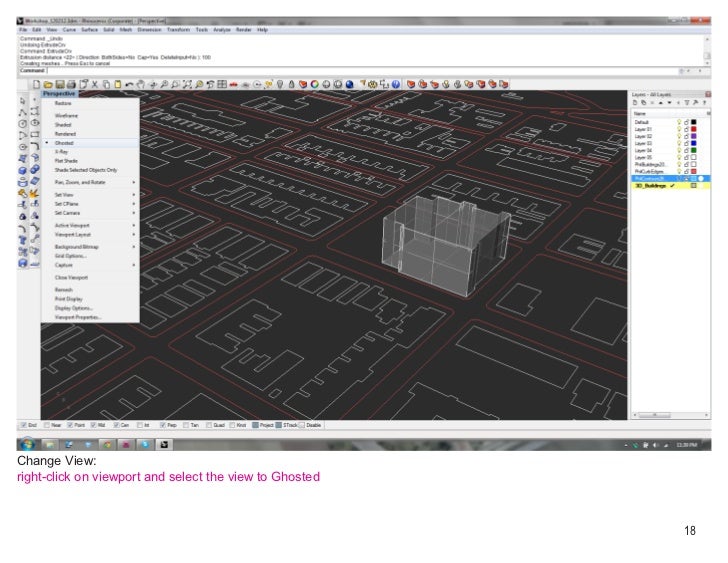The height and width of the screenshot is (563, 728).
Task: Toggle the Default layer lightbulb visibility
Action: pyautogui.click(x=679, y=122)
